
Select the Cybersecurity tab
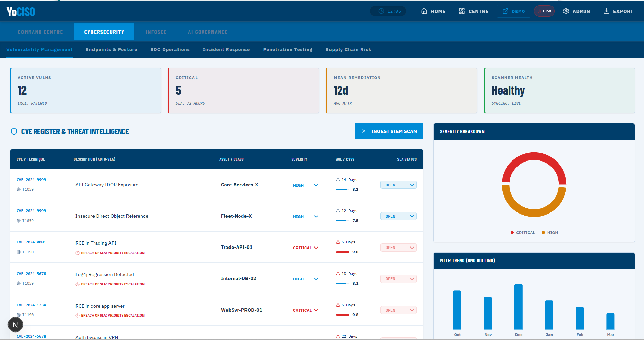tap(104, 32)
